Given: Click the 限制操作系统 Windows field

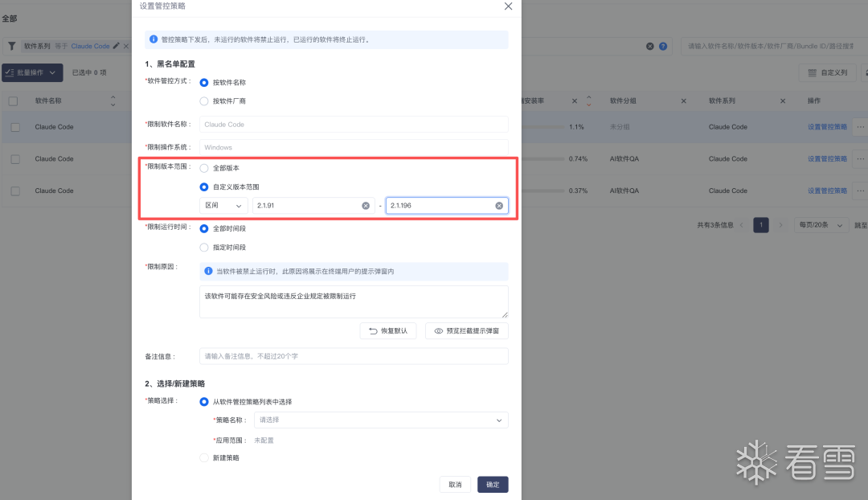Looking at the screenshot, I should [x=354, y=147].
